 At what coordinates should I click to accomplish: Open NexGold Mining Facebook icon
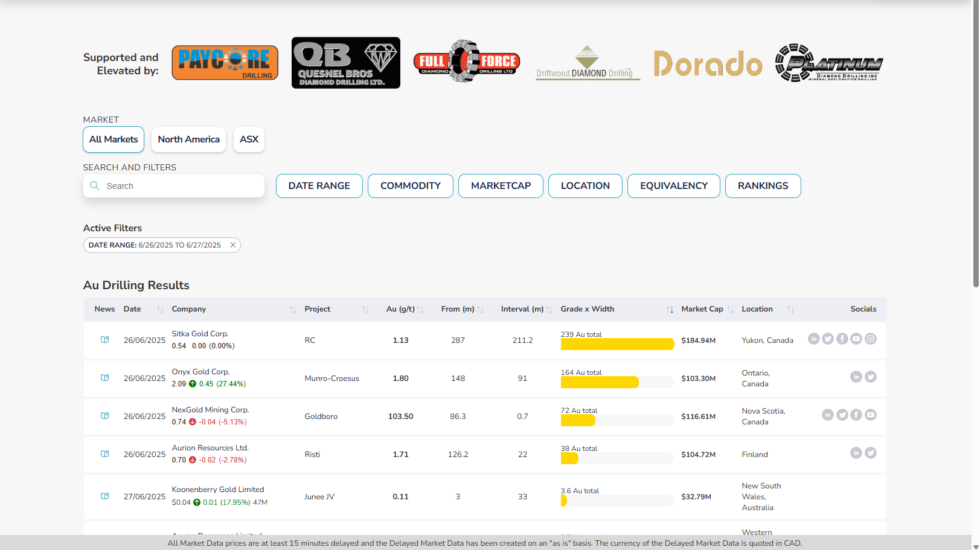(856, 415)
